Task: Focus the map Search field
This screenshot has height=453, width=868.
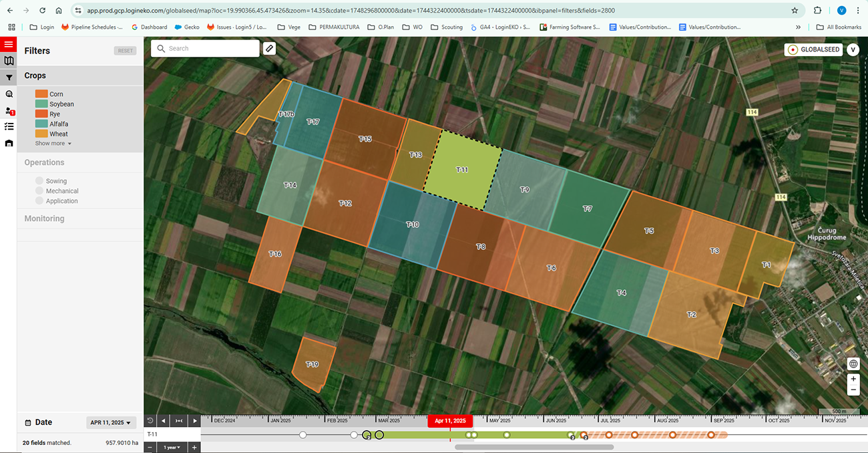Action: 205,48
